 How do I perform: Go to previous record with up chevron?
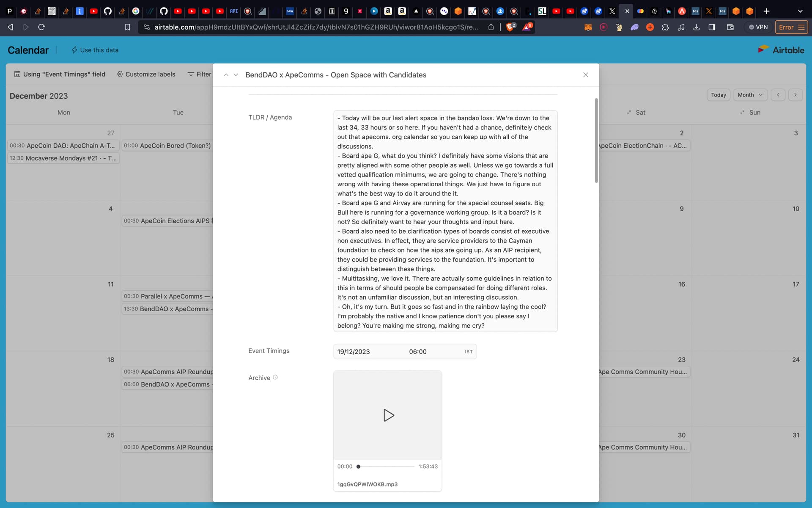pyautogui.click(x=226, y=75)
